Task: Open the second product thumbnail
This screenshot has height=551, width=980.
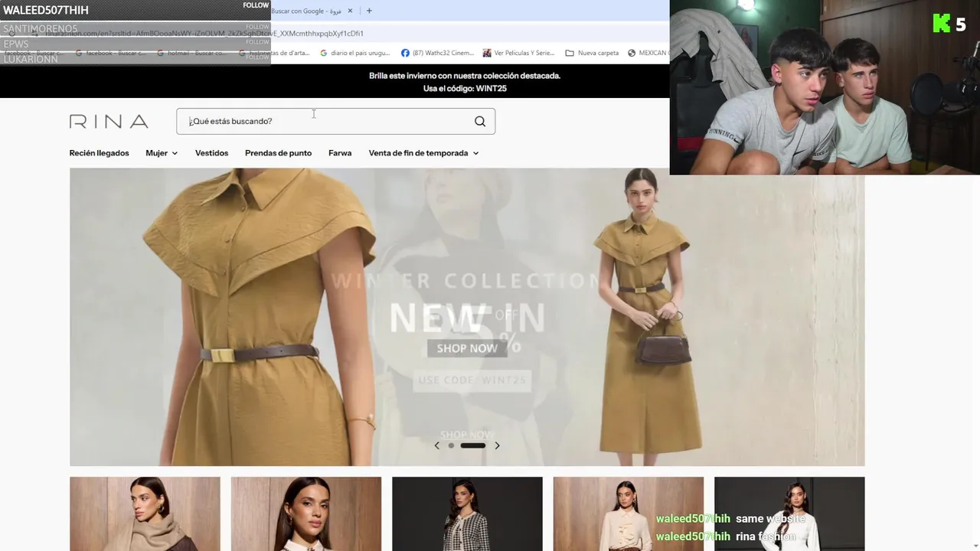Action: click(306, 514)
